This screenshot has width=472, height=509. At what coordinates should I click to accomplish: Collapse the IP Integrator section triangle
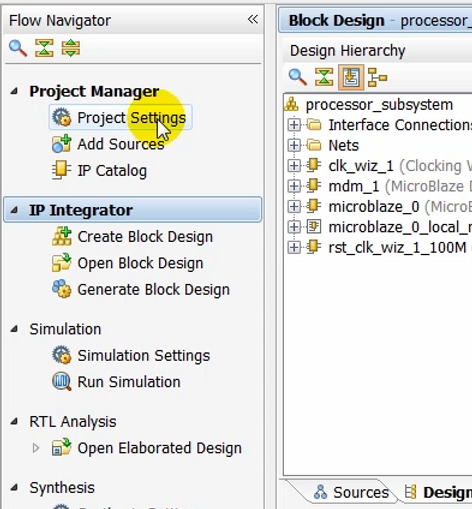(14, 210)
